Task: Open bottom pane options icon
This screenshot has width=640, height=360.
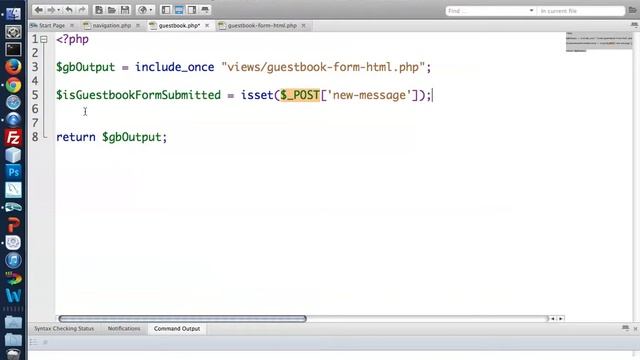Action: tap(625, 328)
